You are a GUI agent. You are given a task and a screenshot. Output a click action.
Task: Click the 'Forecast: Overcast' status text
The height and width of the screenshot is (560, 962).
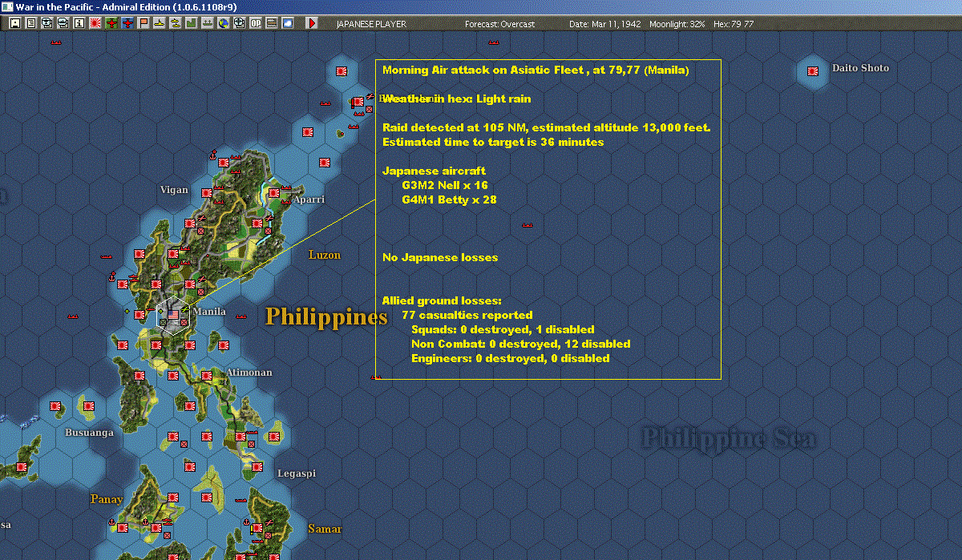[499, 24]
